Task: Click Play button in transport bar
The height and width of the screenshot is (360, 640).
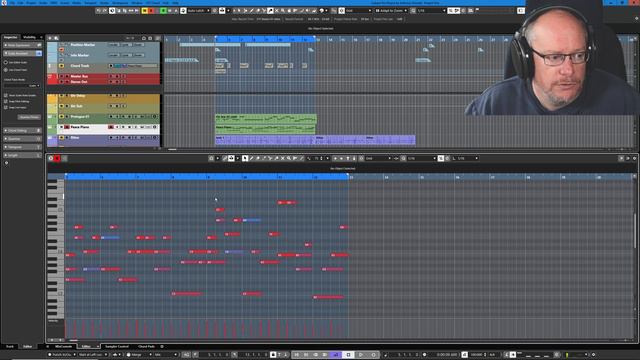Action: click(360, 355)
